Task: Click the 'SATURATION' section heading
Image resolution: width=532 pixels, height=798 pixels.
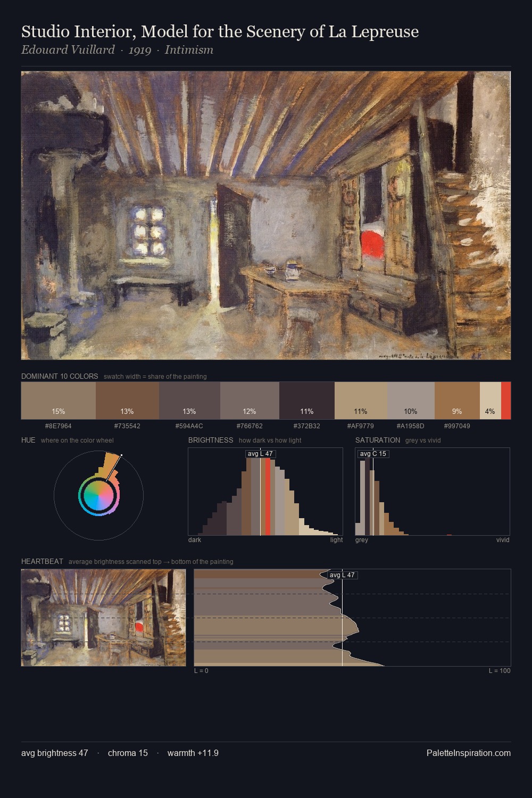Action: click(378, 440)
